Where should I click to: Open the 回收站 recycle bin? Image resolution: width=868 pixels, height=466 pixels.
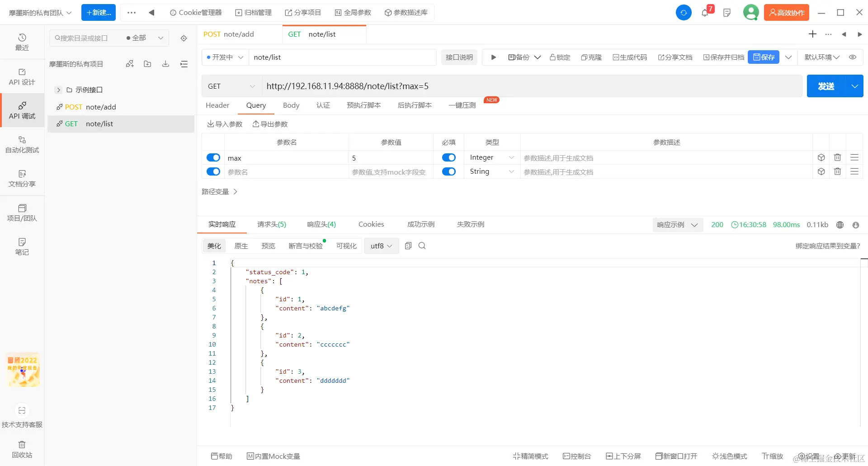click(22, 450)
